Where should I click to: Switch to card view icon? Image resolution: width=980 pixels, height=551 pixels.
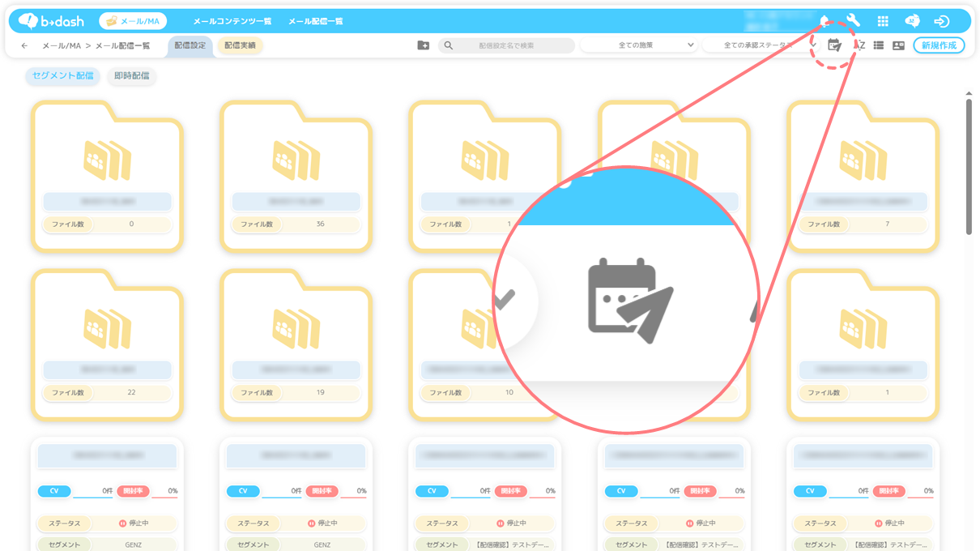click(x=898, y=45)
